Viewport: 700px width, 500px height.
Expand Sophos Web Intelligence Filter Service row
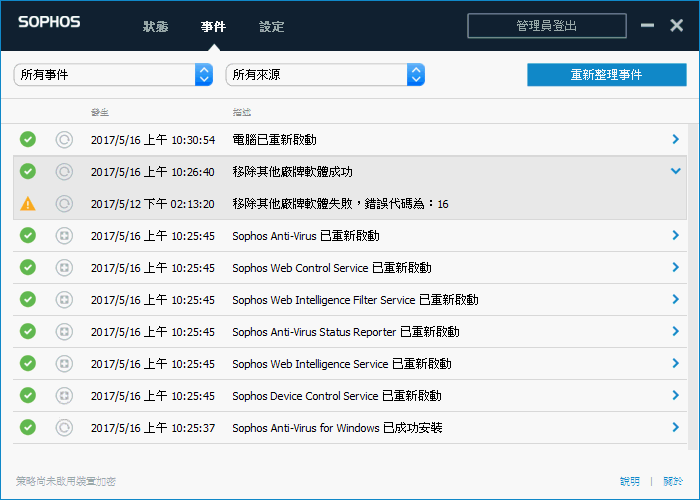(676, 300)
